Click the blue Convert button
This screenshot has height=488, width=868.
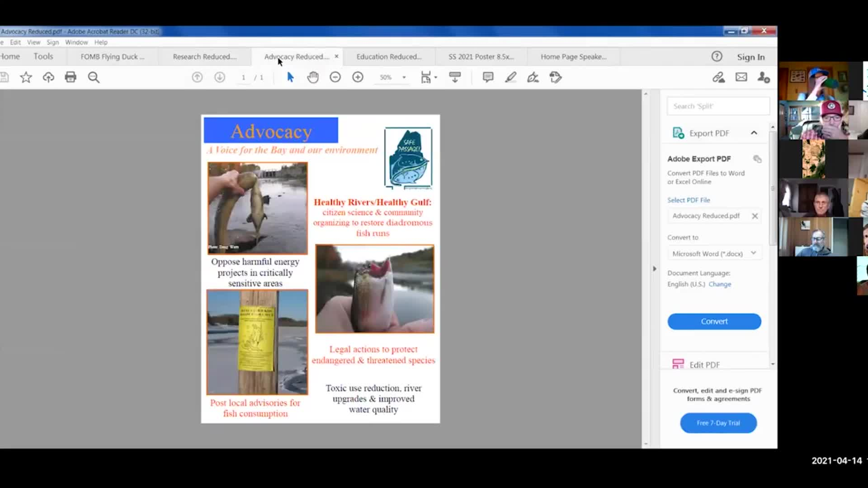pyautogui.click(x=714, y=321)
